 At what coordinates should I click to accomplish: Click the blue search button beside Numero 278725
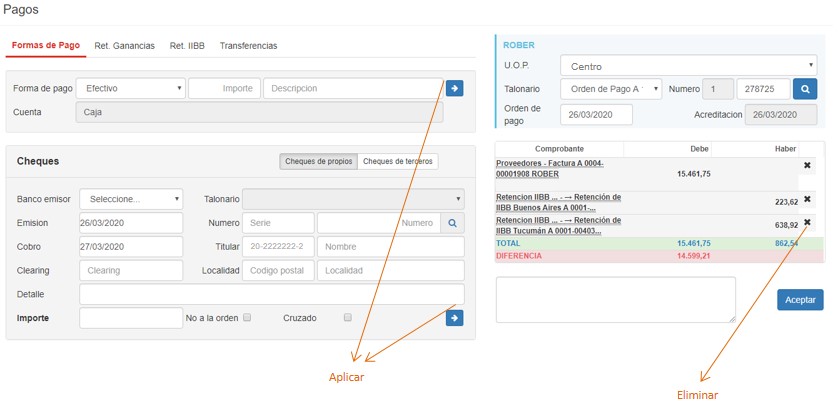tap(805, 89)
